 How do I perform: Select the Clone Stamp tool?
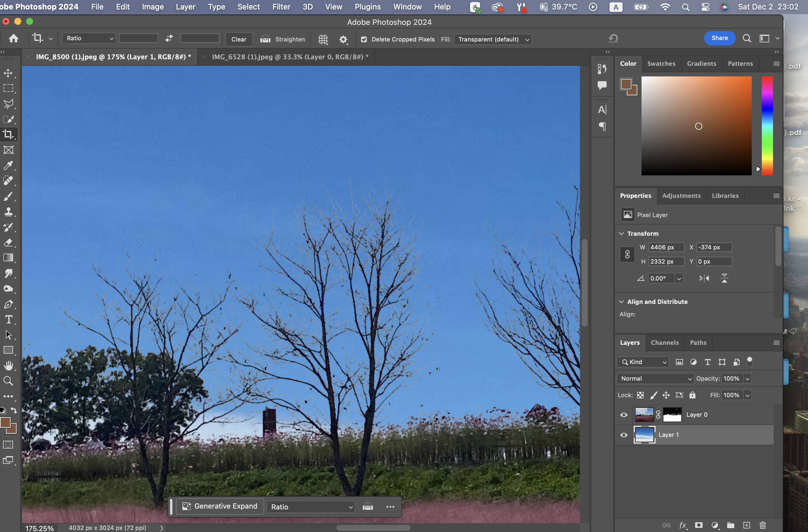[8, 212]
